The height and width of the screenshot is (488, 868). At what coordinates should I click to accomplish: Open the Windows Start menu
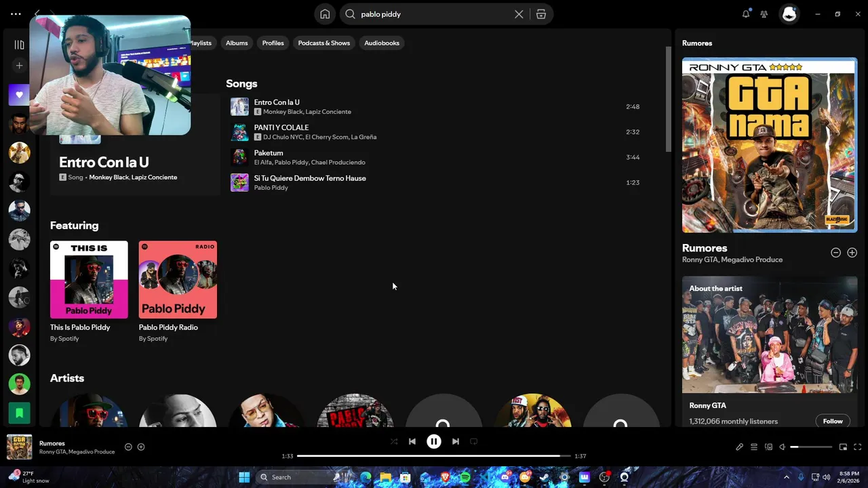[x=244, y=477]
